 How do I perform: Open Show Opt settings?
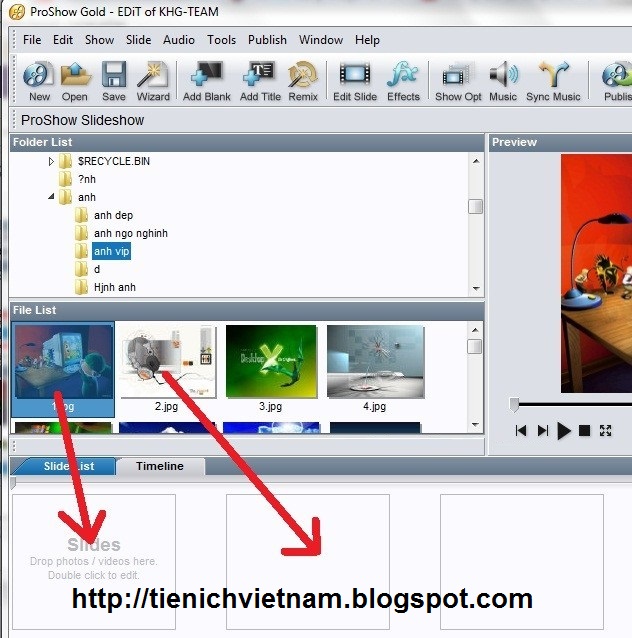pos(458,81)
